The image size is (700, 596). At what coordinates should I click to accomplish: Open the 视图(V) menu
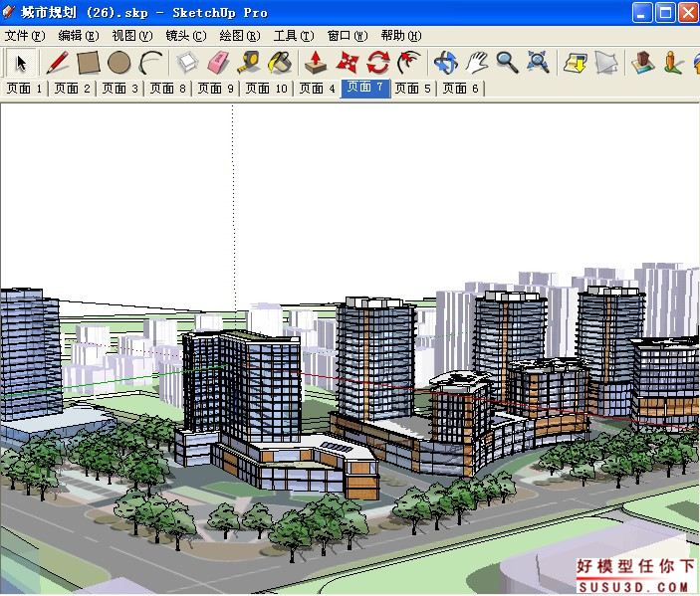pos(132,35)
